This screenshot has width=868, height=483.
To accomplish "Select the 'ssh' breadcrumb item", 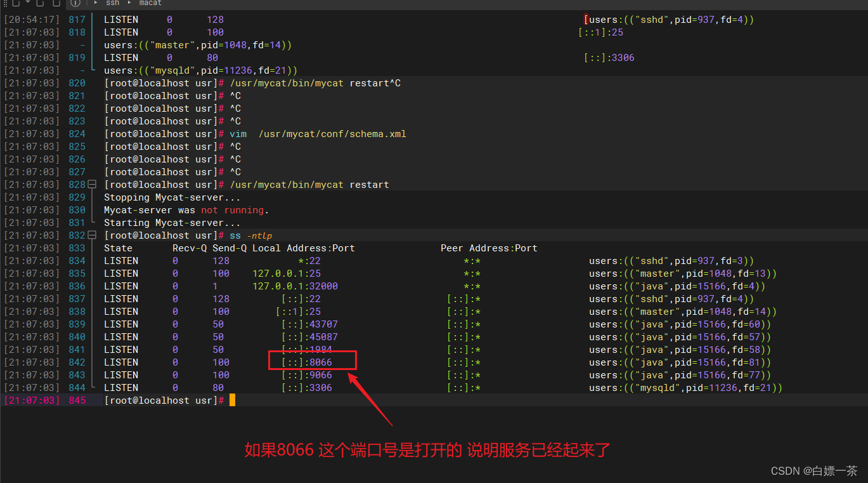I will [x=112, y=3].
